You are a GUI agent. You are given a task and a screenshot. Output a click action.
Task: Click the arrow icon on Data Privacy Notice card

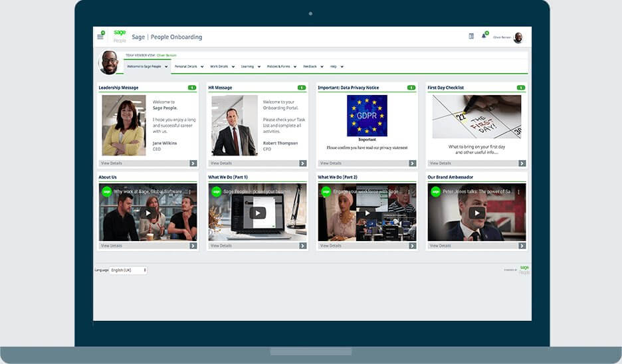412,163
